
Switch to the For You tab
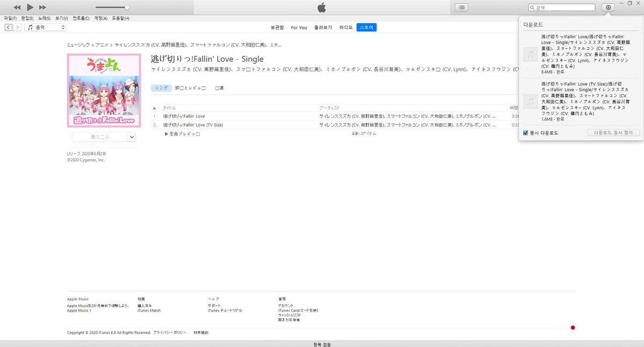(x=299, y=27)
